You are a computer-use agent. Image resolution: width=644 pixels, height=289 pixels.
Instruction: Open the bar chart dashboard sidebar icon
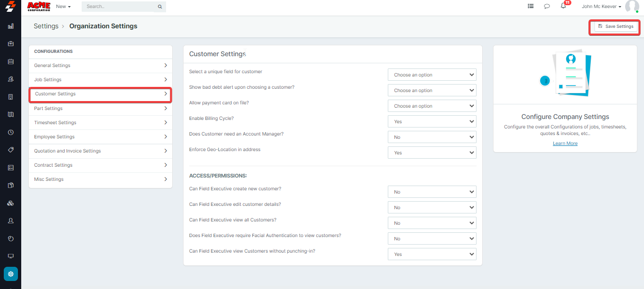point(10,26)
